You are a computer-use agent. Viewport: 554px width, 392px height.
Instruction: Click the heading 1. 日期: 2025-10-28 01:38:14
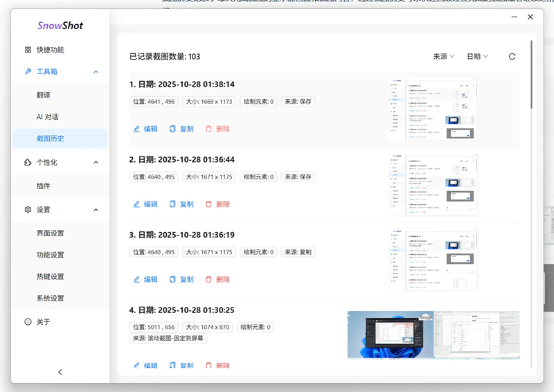tap(181, 84)
